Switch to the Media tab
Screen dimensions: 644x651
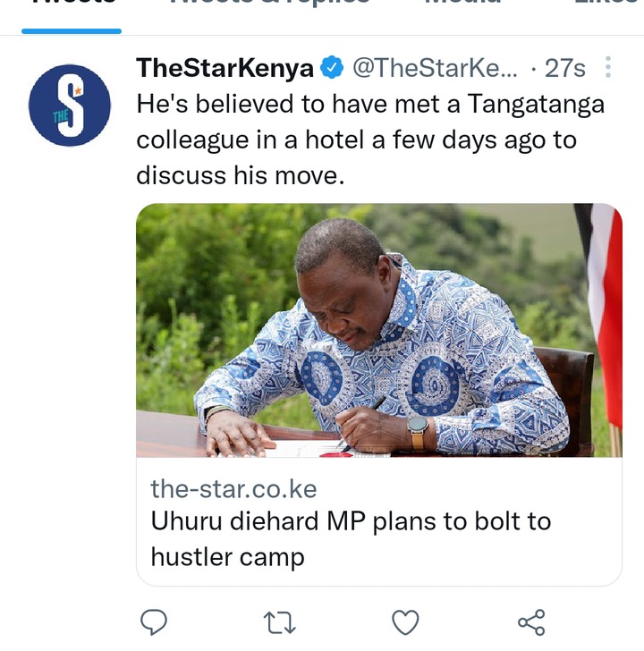pos(463,3)
